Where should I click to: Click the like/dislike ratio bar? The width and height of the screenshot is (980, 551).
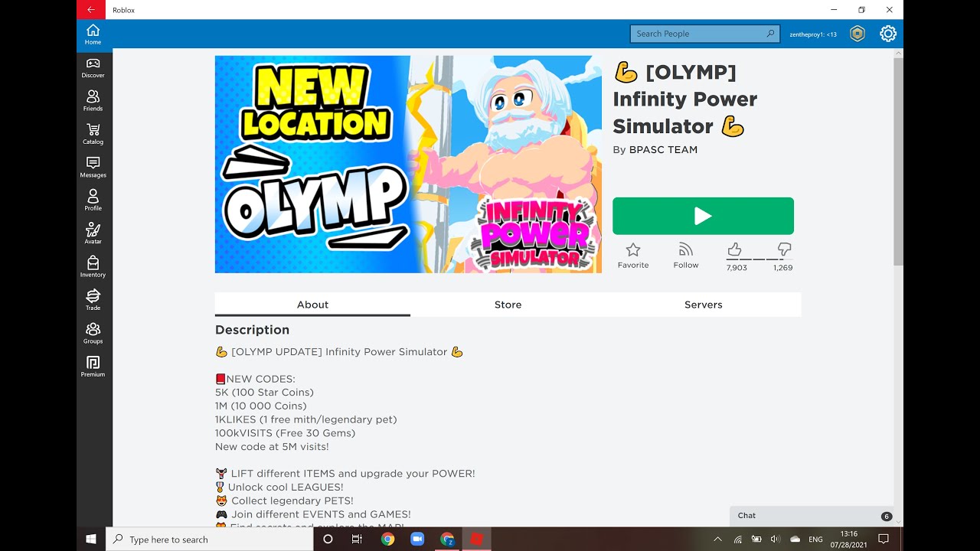pyautogui.click(x=759, y=259)
